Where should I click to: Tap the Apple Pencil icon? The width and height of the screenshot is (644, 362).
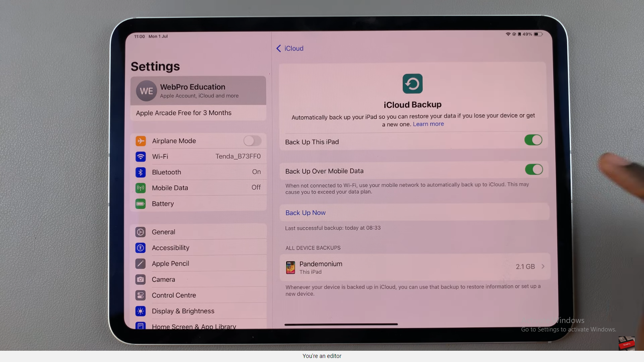140,263
